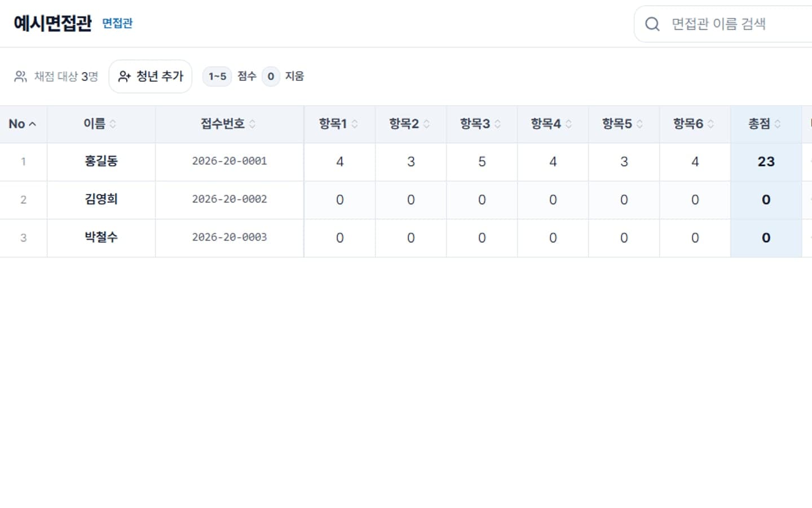Select 홍길동's 항목5 score cell

click(624, 162)
